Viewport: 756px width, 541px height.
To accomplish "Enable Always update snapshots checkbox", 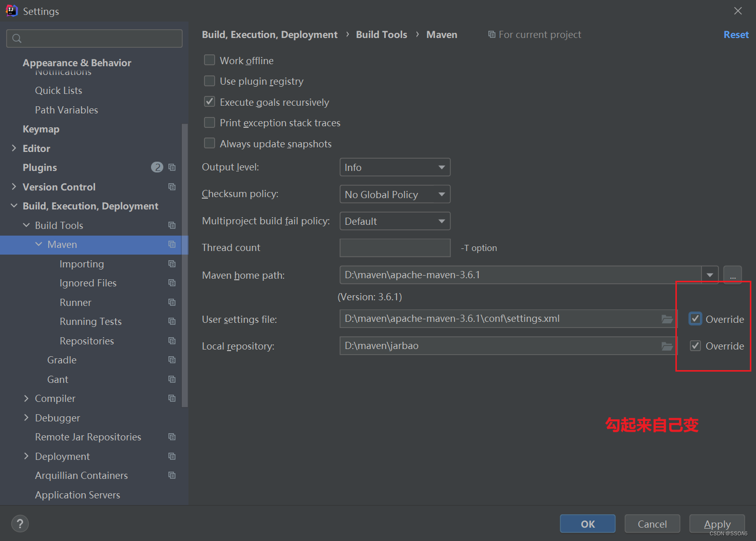I will point(210,143).
